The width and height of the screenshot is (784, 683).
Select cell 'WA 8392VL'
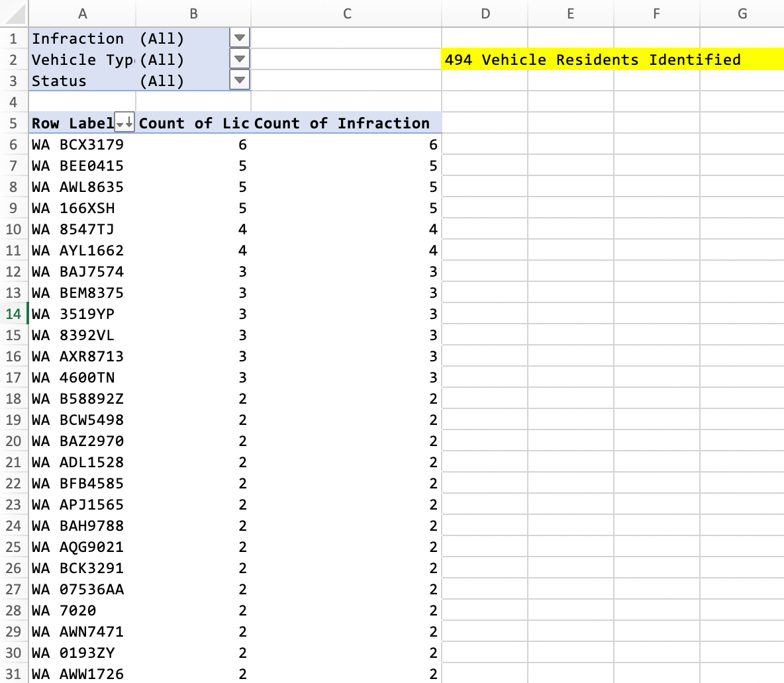tap(83, 335)
